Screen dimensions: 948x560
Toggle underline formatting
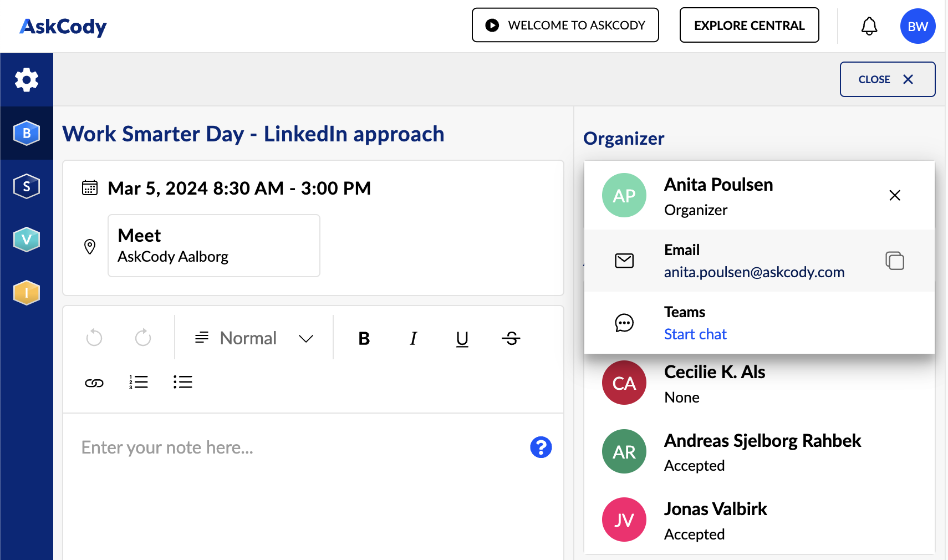click(x=462, y=339)
